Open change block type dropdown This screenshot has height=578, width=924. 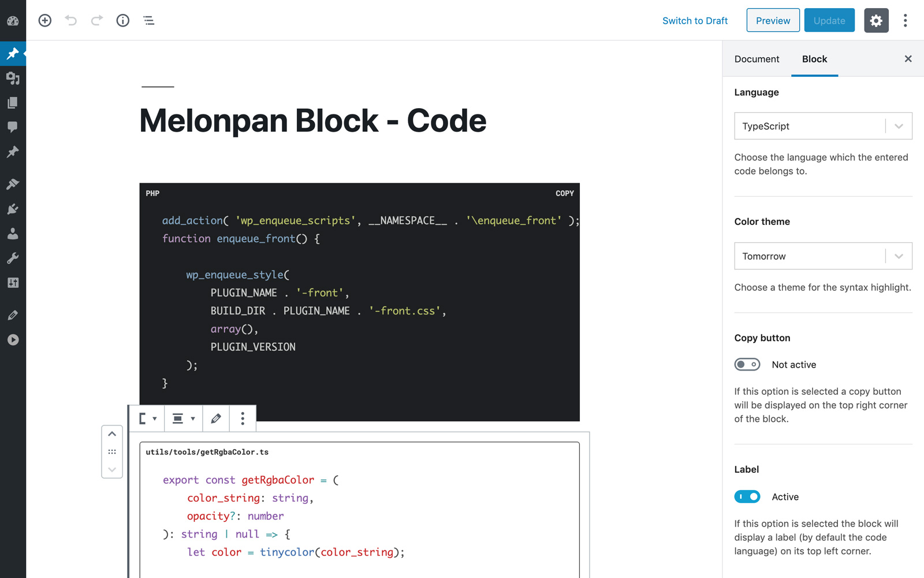[148, 418]
